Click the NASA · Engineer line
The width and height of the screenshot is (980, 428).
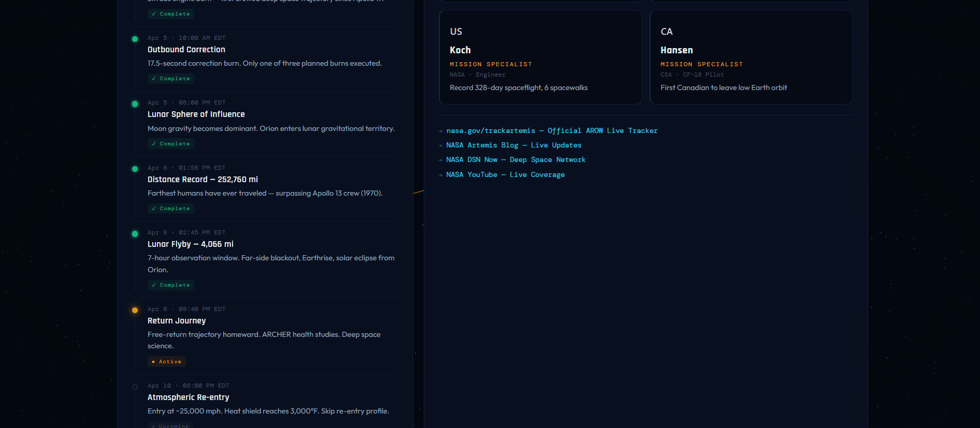click(x=478, y=75)
